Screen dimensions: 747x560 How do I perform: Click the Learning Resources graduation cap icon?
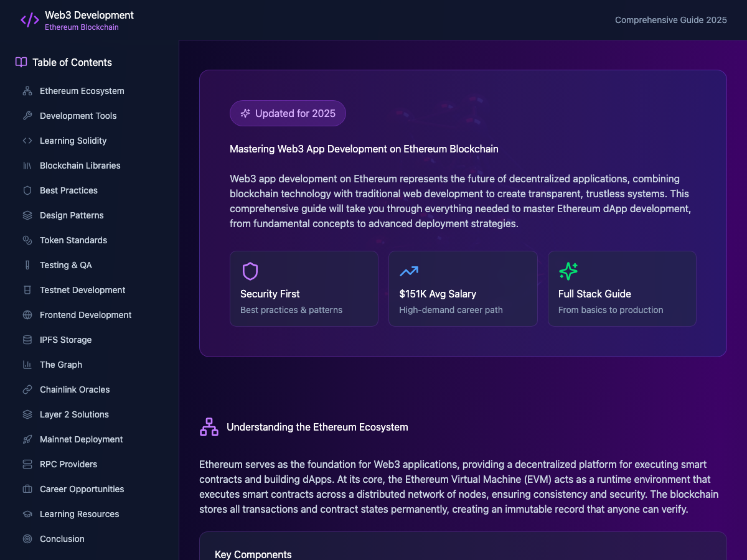[x=27, y=514]
